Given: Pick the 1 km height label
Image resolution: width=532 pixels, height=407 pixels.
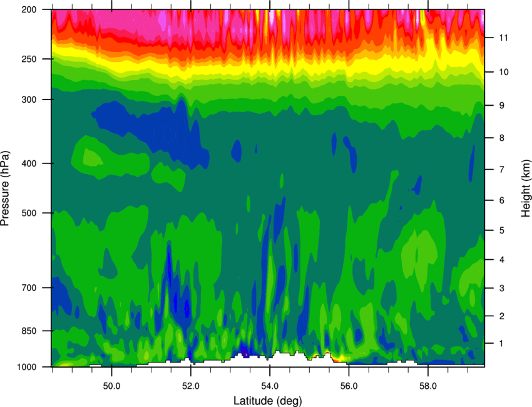Looking at the screenshot, I should coord(501,344).
